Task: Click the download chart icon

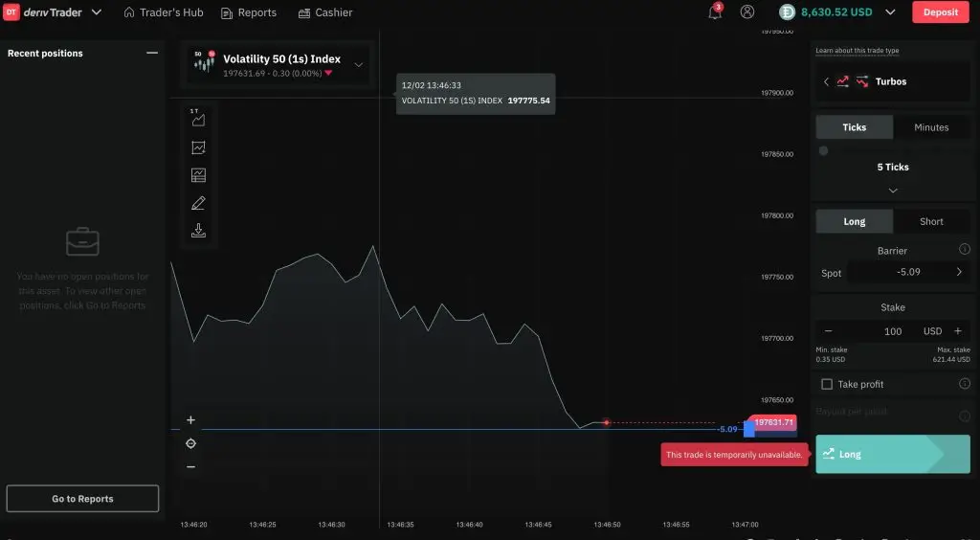Action: (198, 231)
